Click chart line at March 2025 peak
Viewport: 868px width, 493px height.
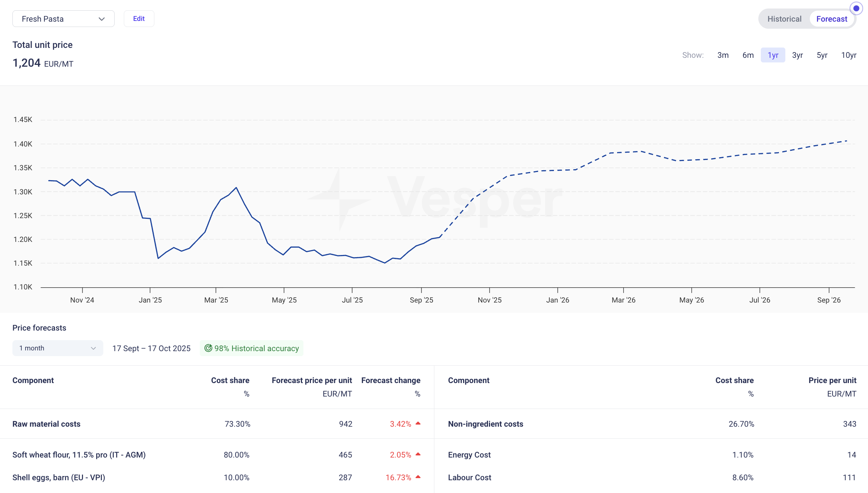pos(236,188)
